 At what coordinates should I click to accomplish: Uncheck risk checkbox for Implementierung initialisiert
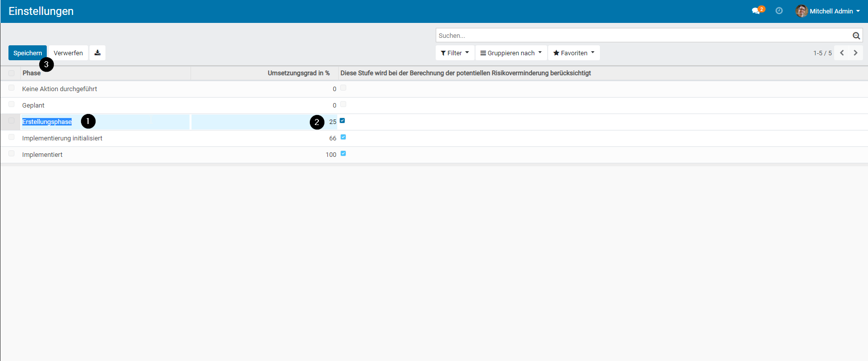click(x=343, y=137)
